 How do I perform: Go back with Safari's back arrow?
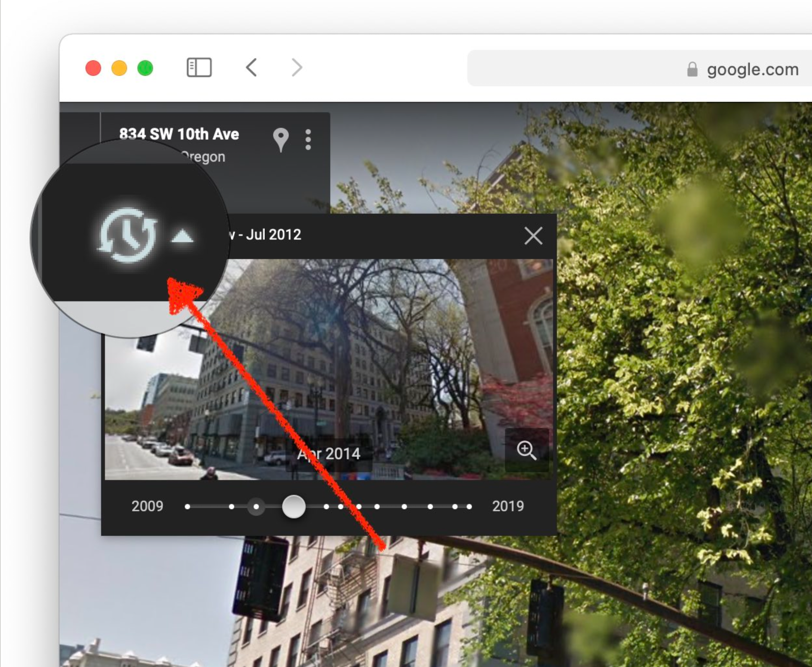pyautogui.click(x=252, y=68)
